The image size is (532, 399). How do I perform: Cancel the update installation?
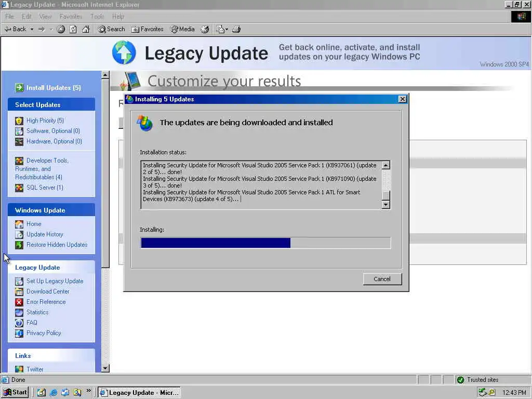point(382,279)
